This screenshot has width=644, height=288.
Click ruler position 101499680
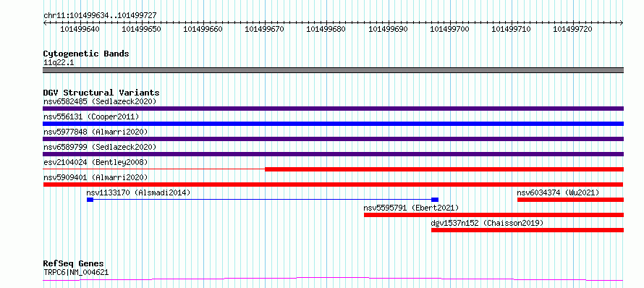click(x=327, y=29)
